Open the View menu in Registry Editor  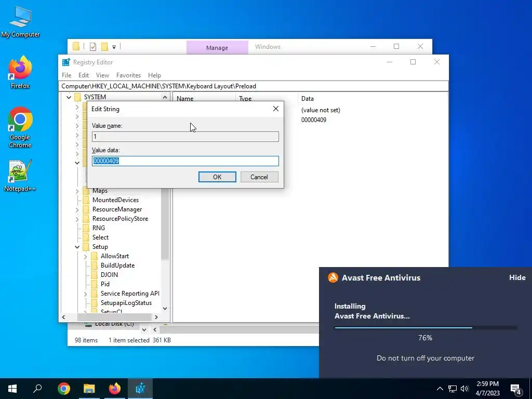pyautogui.click(x=102, y=75)
